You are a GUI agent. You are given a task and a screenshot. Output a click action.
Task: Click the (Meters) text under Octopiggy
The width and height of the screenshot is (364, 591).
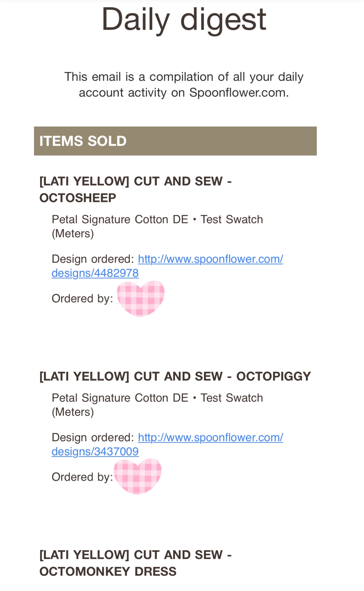(x=73, y=412)
